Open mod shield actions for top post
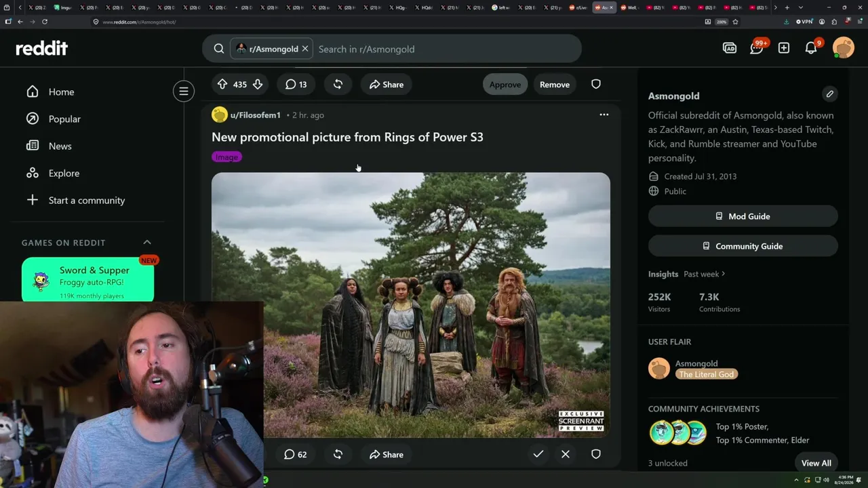Viewport: 868px width, 488px height. tap(596, 84)
